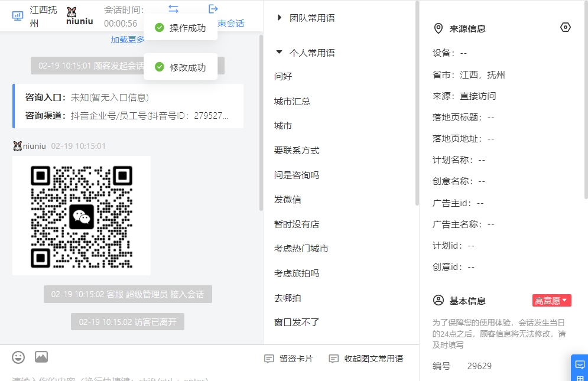Click the end session exit icon
588x381 pixels.
click(x=213, y=9)
